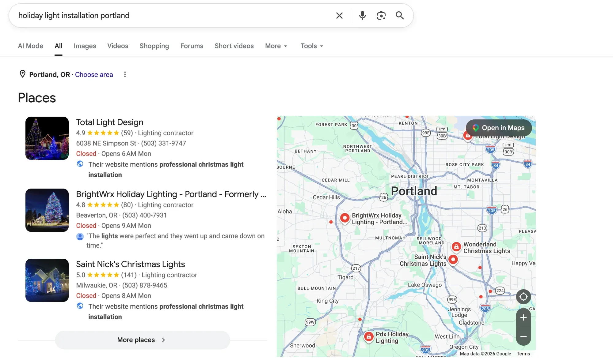
Task: Start voice search with the microphone icon
Action: (362, 16)
